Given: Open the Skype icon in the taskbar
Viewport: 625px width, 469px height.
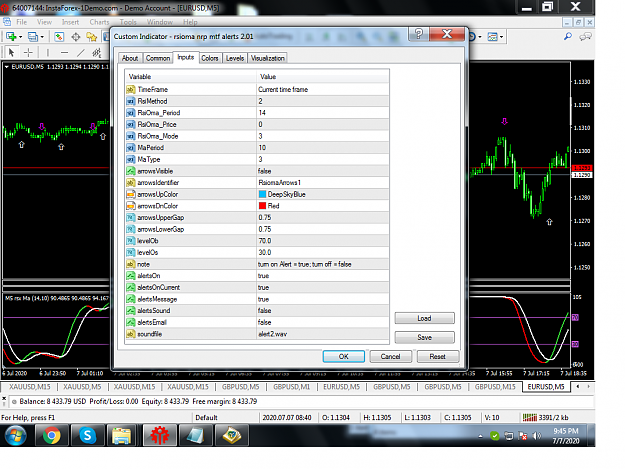Looking at the screenshot, I should (x=87, y=435).
